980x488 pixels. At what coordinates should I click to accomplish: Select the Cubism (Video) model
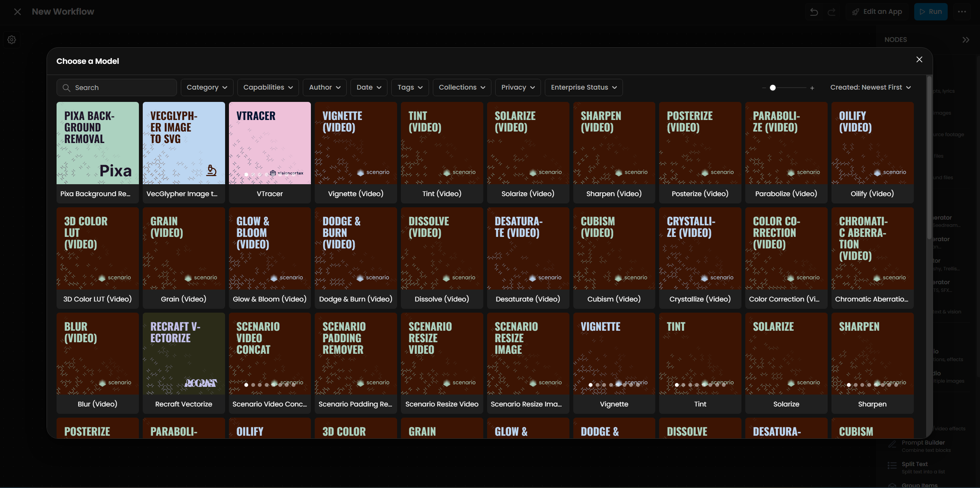pos(614,258)
